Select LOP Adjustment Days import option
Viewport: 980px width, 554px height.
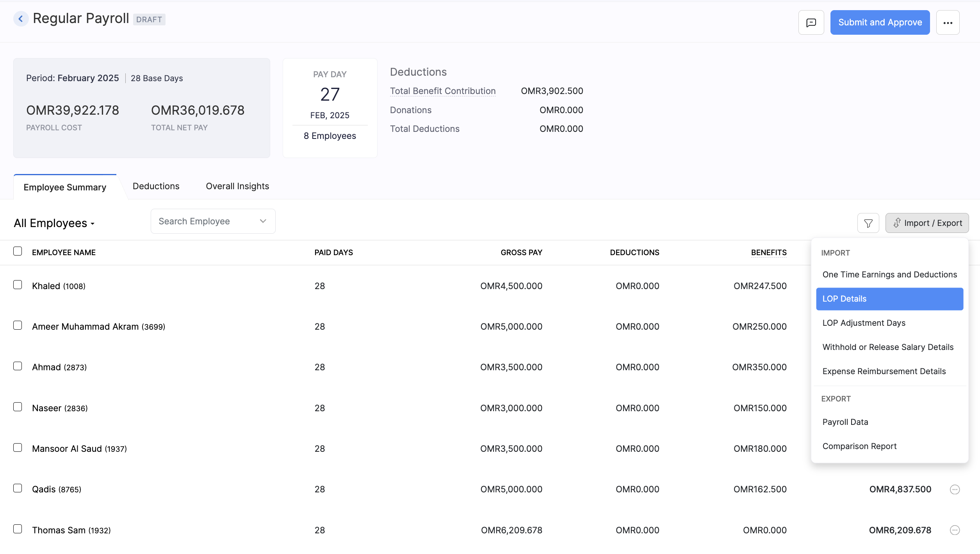[x=864, y=323]
